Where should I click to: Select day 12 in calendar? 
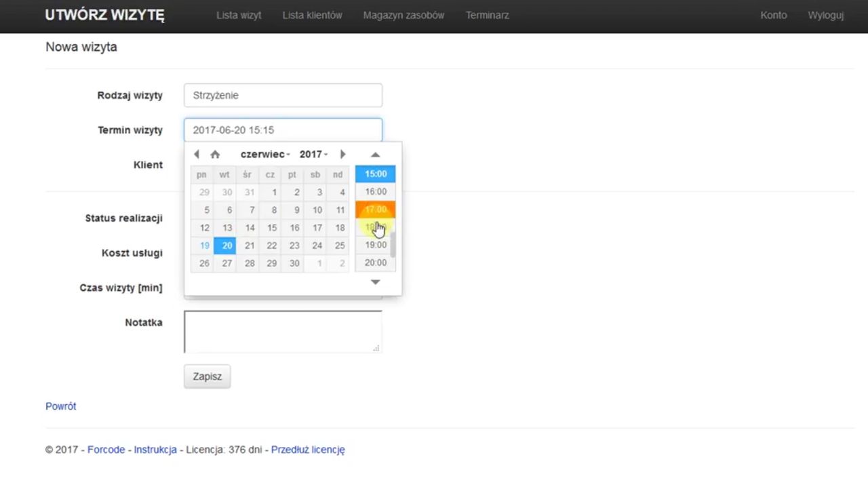(202, 228)
